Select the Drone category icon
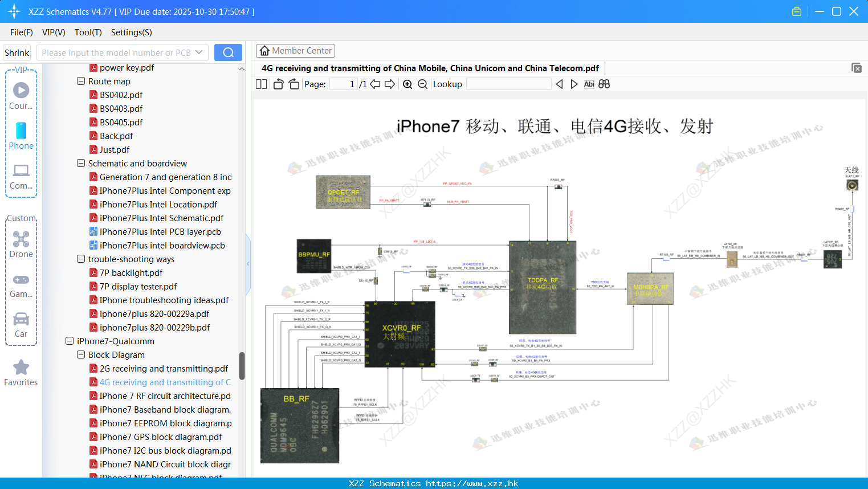 pos(21,244)
